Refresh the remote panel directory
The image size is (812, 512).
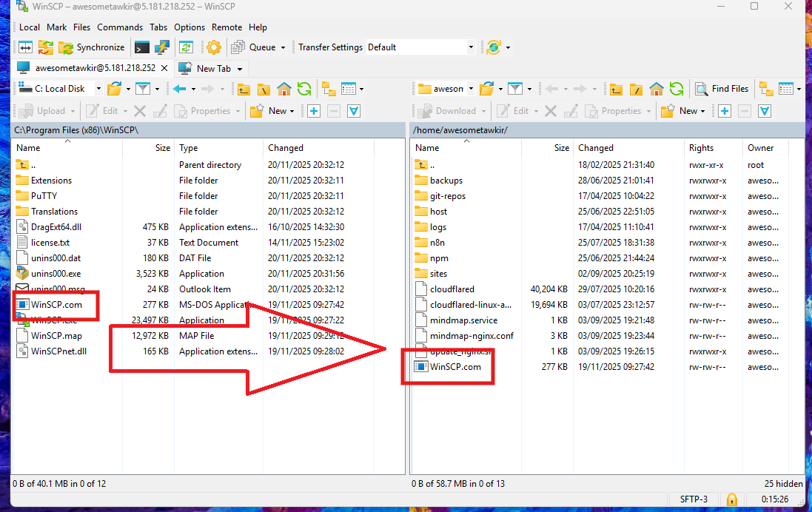tap(676, 89)
